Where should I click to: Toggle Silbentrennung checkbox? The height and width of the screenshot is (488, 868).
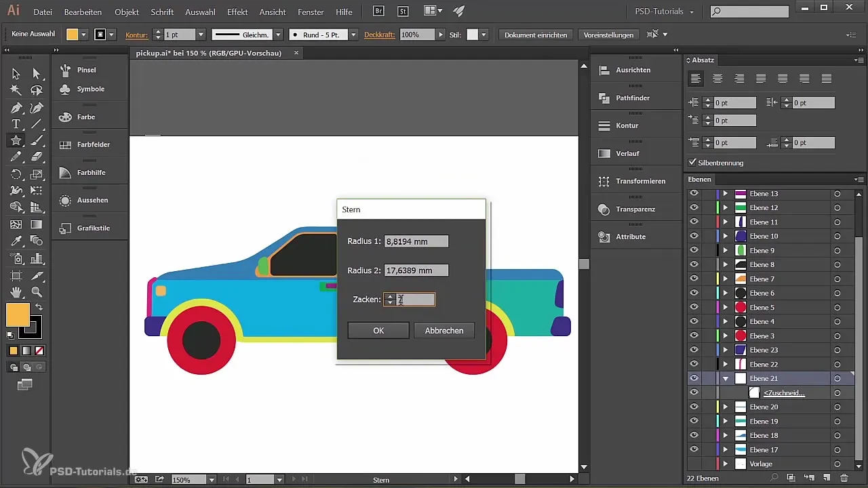[x=692, y=163]
